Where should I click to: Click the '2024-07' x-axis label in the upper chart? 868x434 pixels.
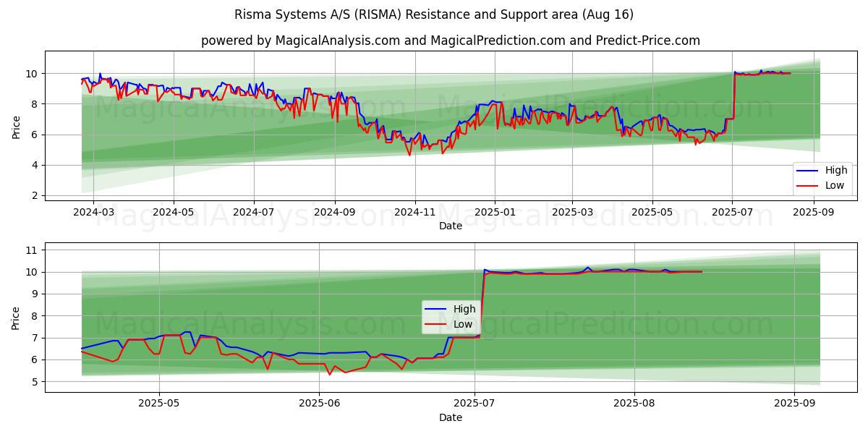point(254,212)
